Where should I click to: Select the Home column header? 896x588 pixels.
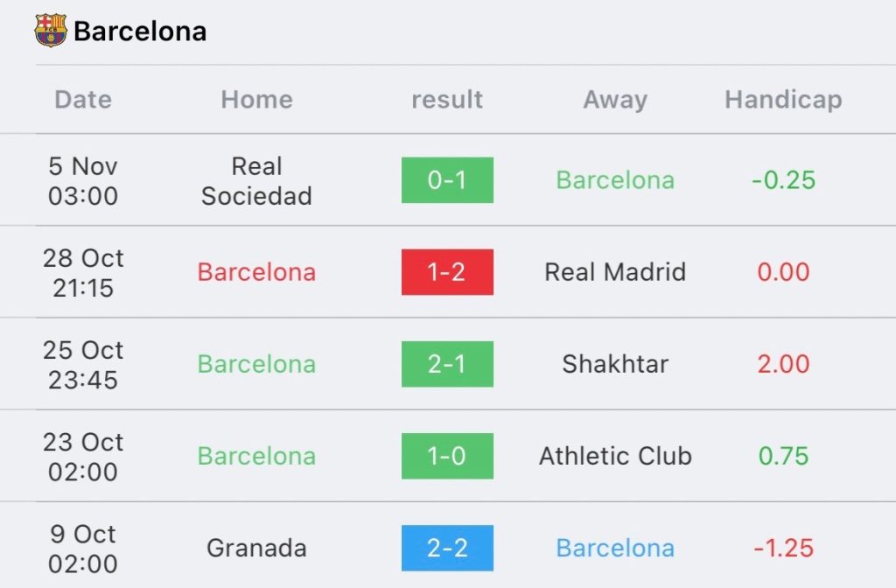click(x=256, y=100)
